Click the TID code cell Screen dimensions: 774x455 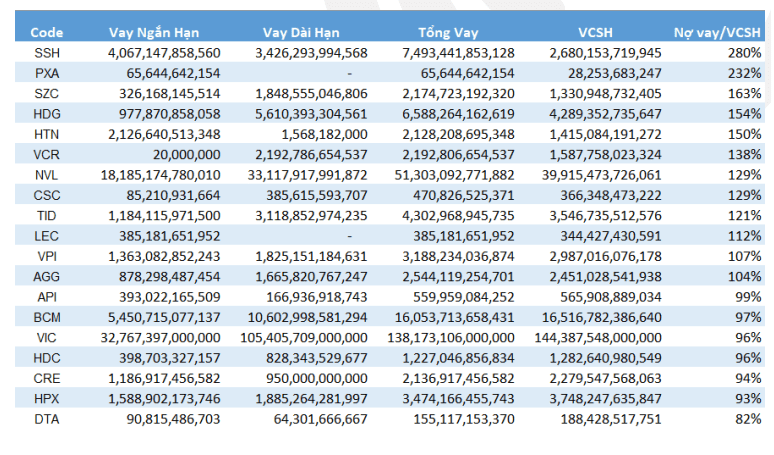click(47, 216)
